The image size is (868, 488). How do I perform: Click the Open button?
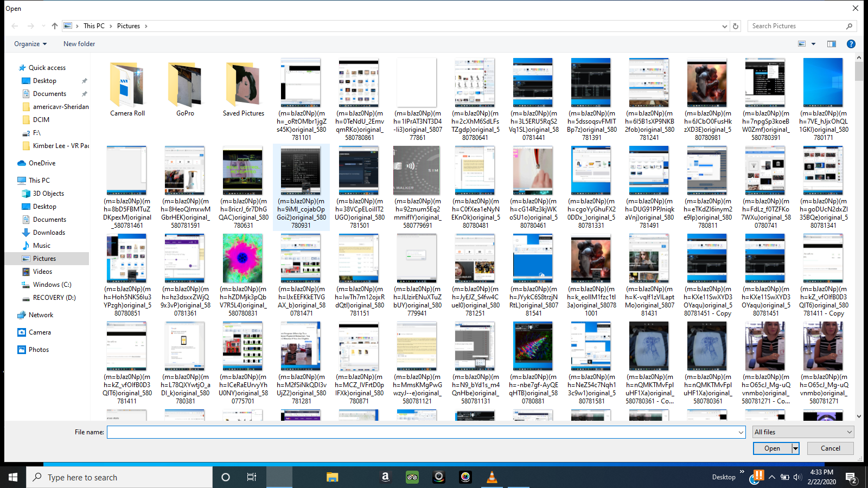773,448
